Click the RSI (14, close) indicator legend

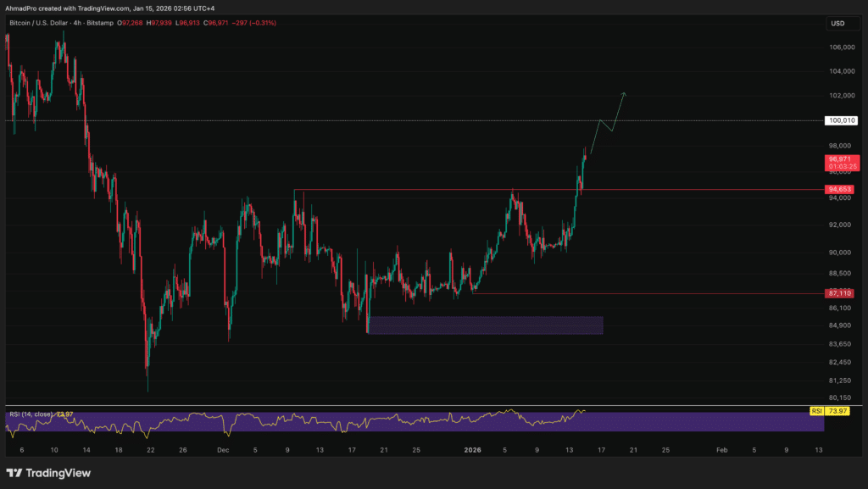coord(30,414)
